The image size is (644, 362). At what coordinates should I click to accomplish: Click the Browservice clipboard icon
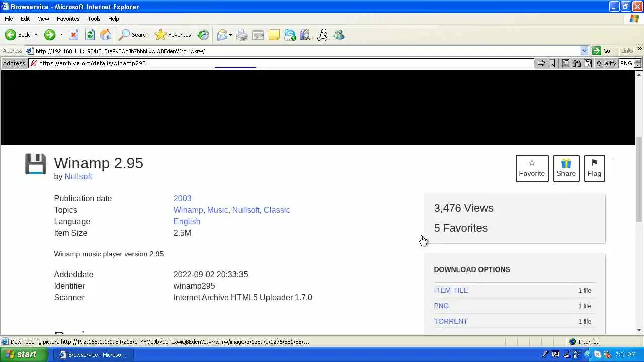[x=588, y=63]
